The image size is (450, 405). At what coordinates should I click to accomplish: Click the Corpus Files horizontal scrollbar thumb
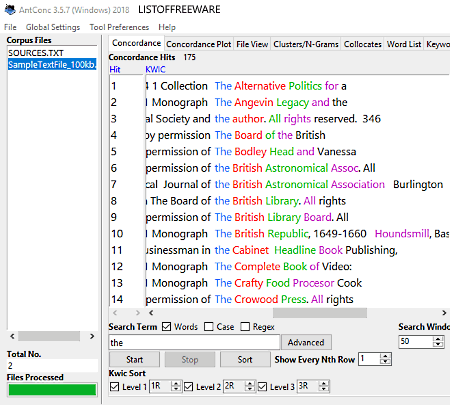pos(49,336)
